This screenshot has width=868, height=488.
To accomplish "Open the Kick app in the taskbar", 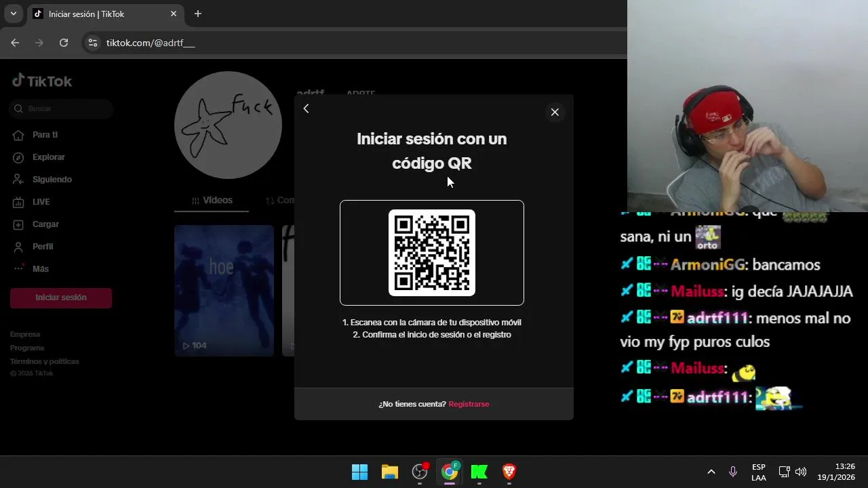I will [479, 472].
